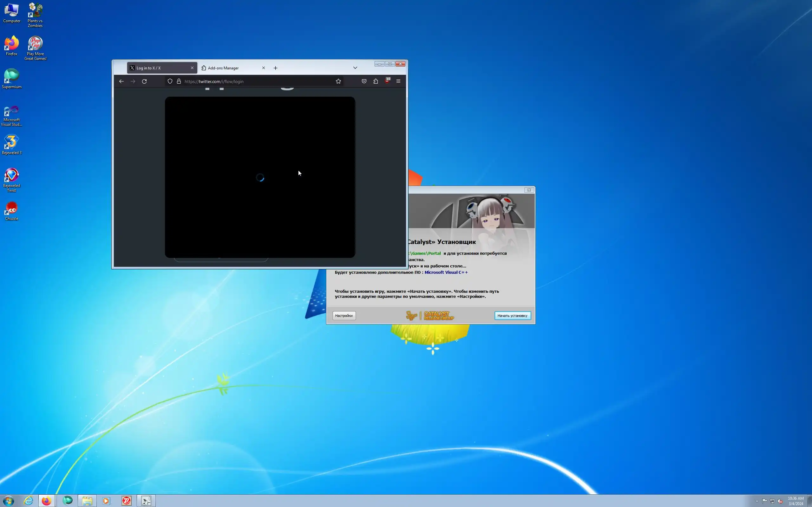This screenshot has width=812, height=507.
Task: Open a new tab with plus button
Action: pos(275,68)
